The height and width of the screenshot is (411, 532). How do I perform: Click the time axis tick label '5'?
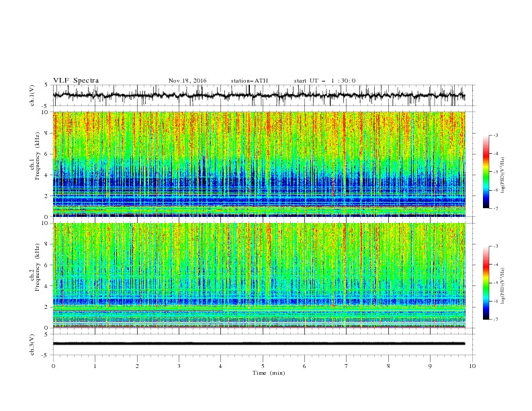tap(263, 366)
